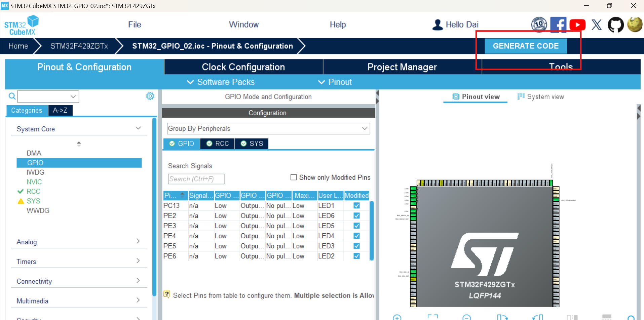
Task: Click the magnifier icon in the categories panel
Action: click(x=12, y=96)
